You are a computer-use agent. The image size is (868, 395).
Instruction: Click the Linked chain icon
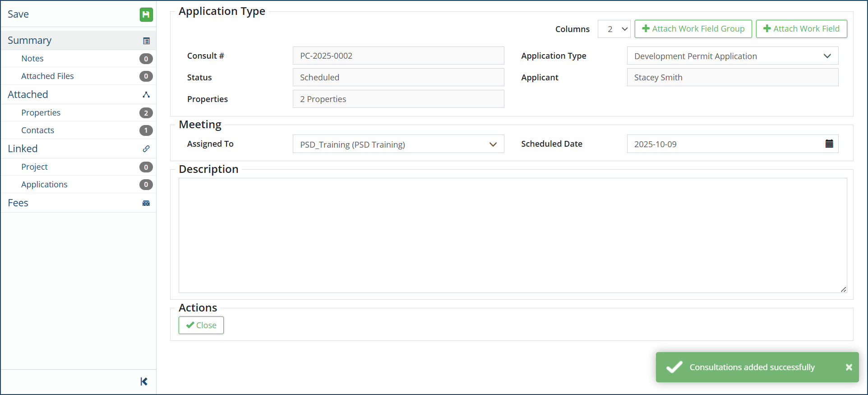(146, 149)
